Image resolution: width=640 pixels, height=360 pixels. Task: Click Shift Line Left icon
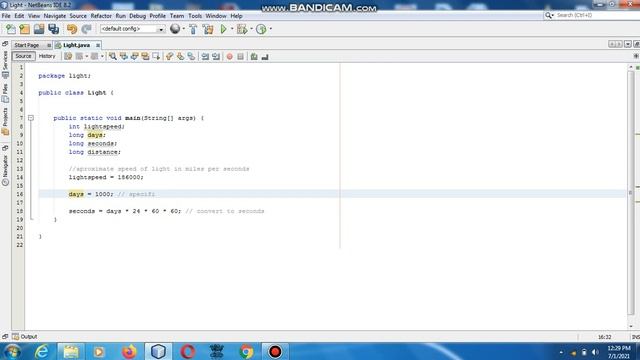click(x=205, y=56)
